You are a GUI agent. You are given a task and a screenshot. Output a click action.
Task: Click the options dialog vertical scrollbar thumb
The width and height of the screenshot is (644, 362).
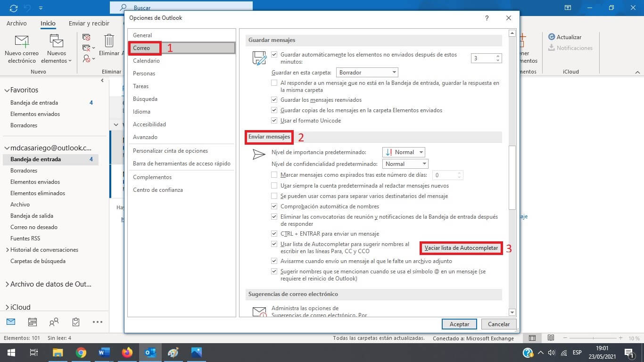click(512, 177)
